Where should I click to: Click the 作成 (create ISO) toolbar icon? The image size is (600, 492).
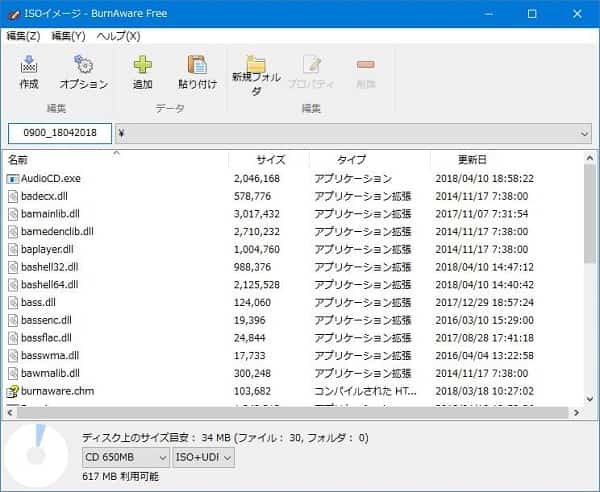coord(29,64)
